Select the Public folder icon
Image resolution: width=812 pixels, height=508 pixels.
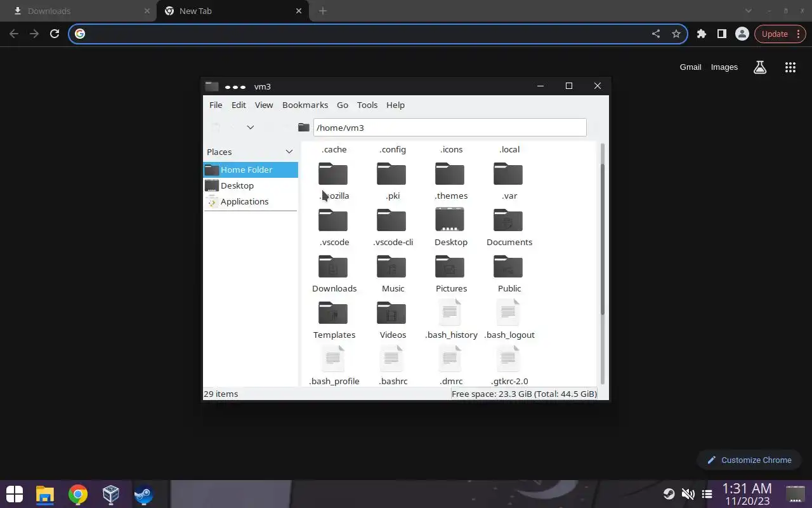coord(508,267)
